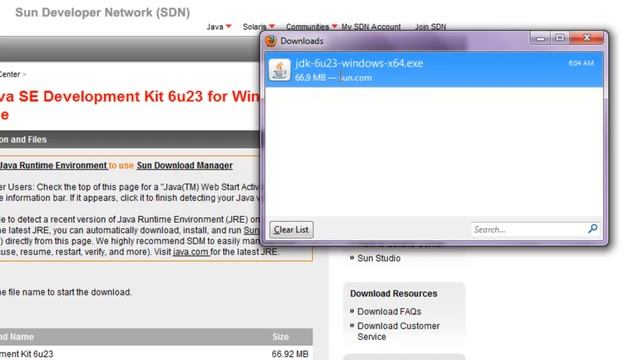Clear the Downloads list
This screenshot has width=640, height=360.
291,229
